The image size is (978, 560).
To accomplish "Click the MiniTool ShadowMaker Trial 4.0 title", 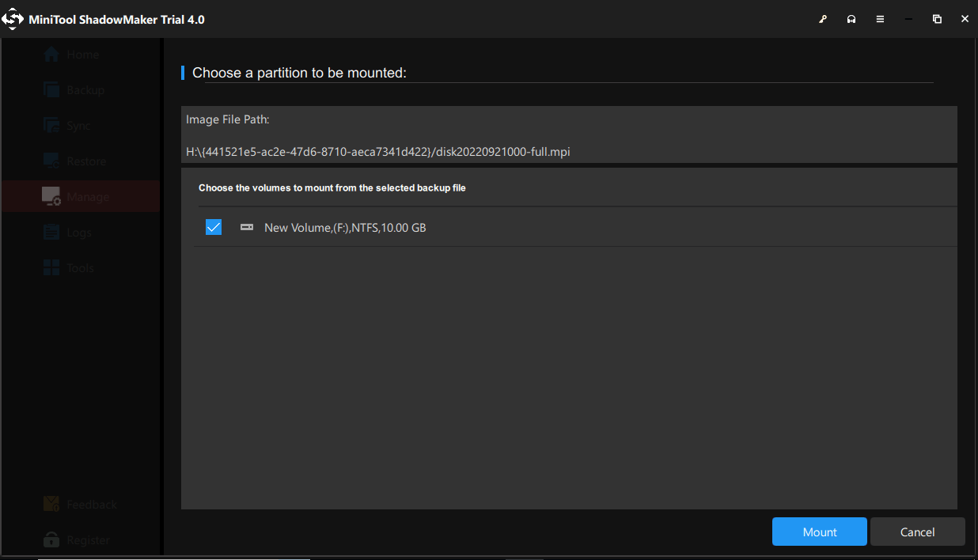I will [116, 20].
